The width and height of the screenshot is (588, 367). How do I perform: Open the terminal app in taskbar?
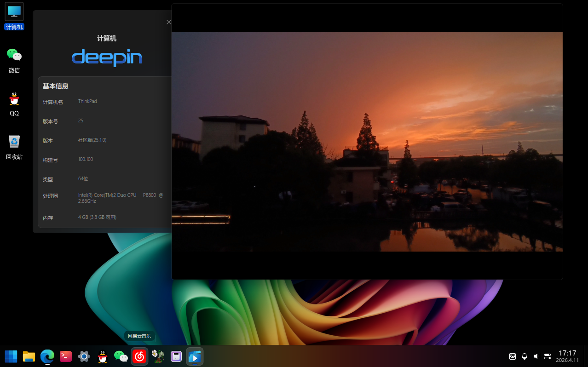(66, 356)
